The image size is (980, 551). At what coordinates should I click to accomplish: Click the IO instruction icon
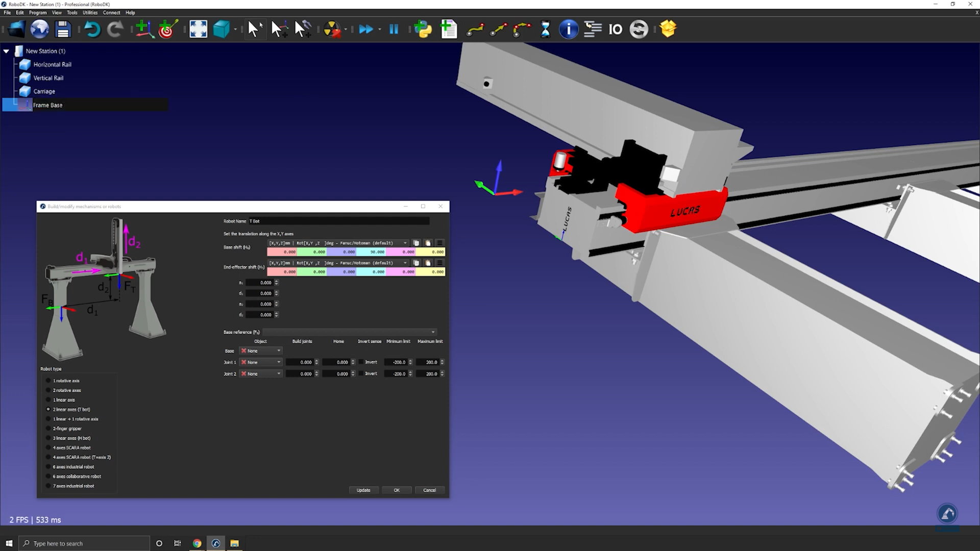[615, 29]
